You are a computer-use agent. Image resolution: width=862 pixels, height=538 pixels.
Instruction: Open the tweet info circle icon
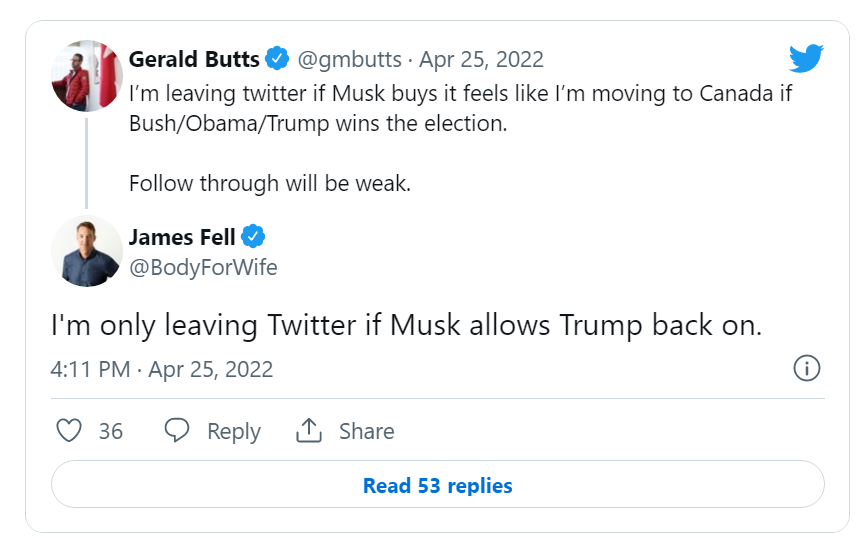click(806, 368)
